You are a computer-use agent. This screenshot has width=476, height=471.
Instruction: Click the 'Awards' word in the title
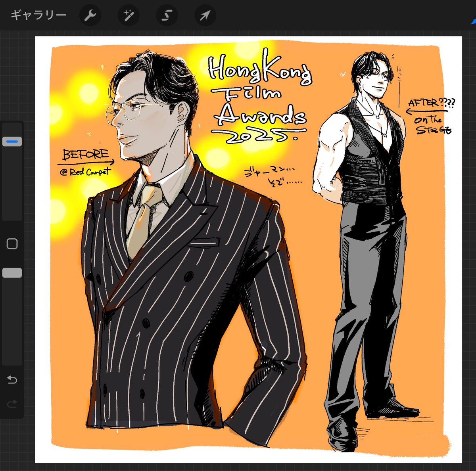point(261,116)
